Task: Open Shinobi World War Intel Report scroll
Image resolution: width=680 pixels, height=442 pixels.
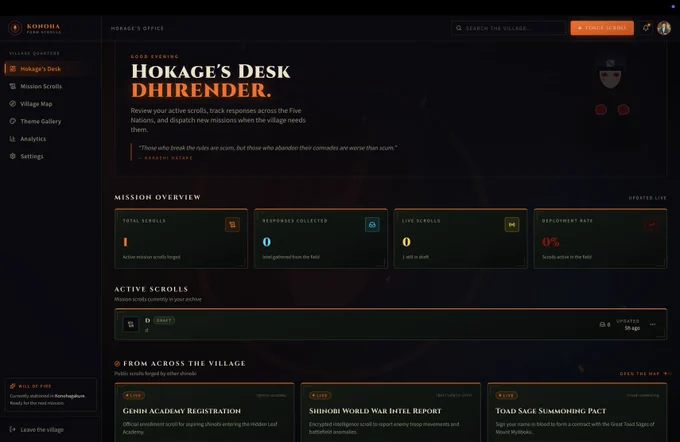Action: point(391,413)
